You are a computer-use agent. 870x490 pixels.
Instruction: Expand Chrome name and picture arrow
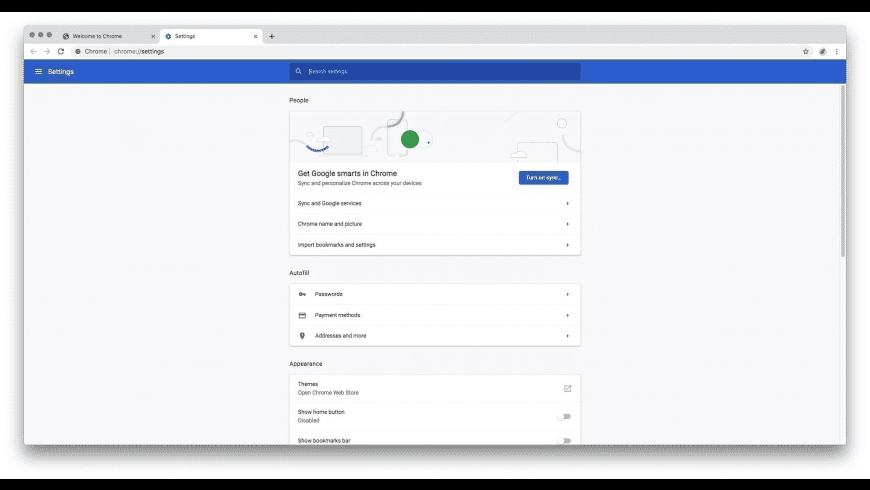click(568, 224)
